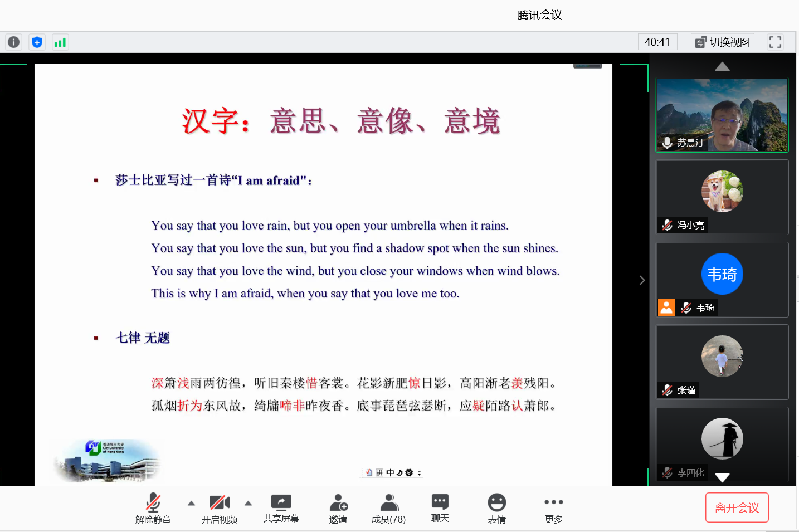799x532 pixels.
Task: Check the green network signal icon
Action: pyautogui.click(x=60, y=42)
